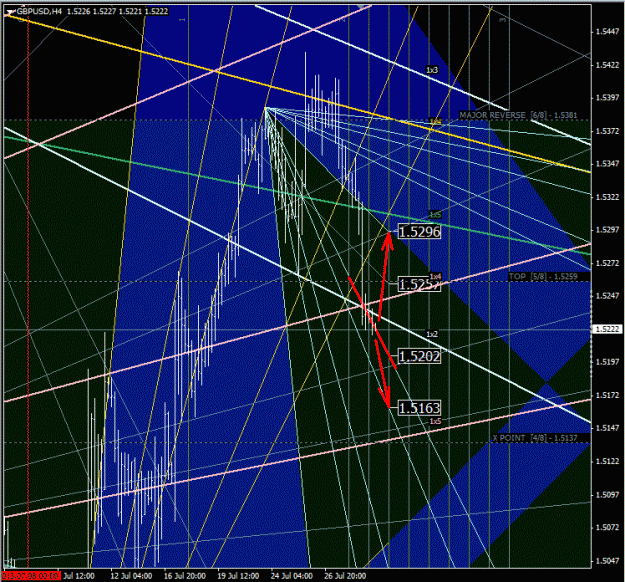Select the 1.5257 price label box
Image resolution: width=625 pixels, height=582 pixels.
click(419, 284)
